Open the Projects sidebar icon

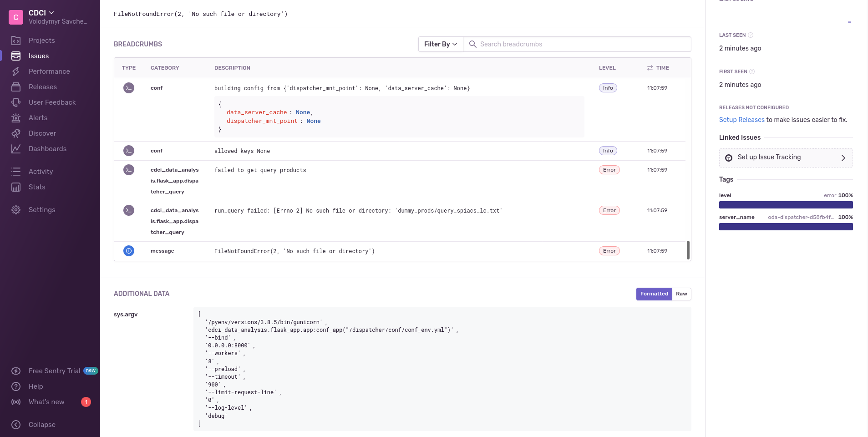tap(15, 41)
